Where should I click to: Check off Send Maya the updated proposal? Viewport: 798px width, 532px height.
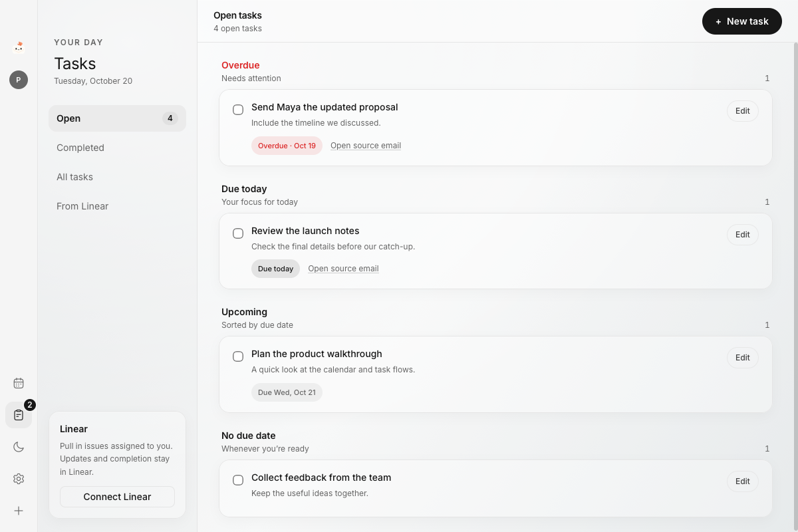click(x=238, y=110)
